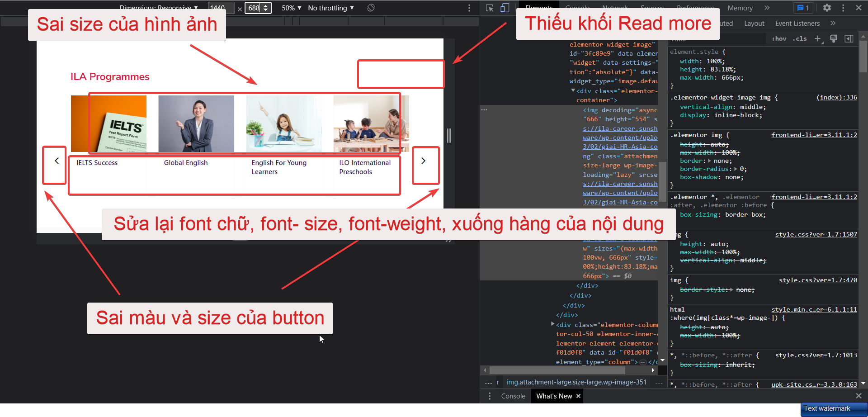Screen dimensions: 868x417
Task: Select the img.attachment-large breadcrumb
Action: pyautogui.click(x=576, y=383)
